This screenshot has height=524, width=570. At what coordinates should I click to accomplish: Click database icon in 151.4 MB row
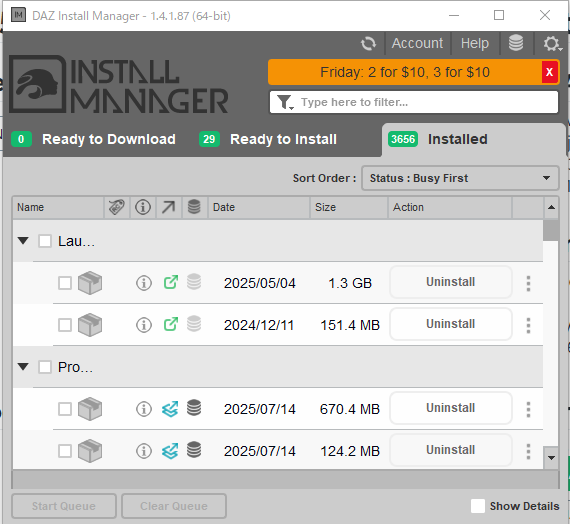tap(194, 324)
